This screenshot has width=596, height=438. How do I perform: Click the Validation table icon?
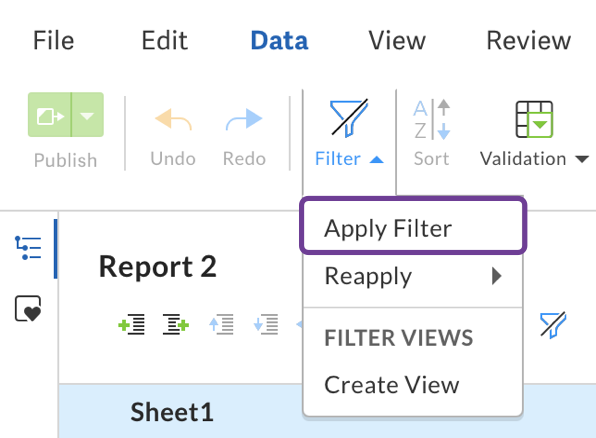tap(534, 119)
